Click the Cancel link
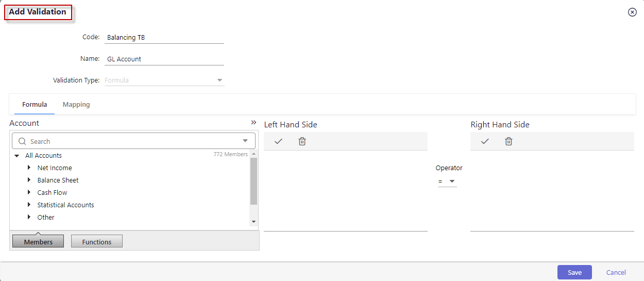 [616, 272]
